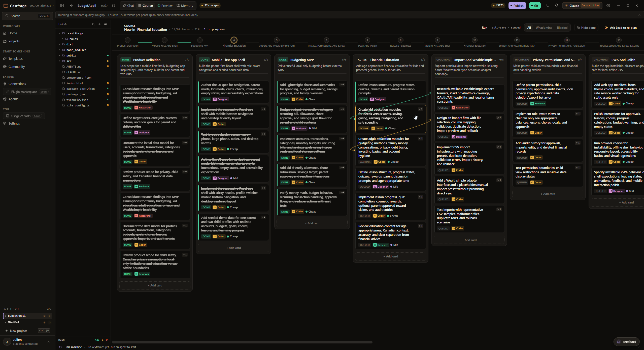Open the 32 changes badge
644x350 pixels.
tap(210, 5)
